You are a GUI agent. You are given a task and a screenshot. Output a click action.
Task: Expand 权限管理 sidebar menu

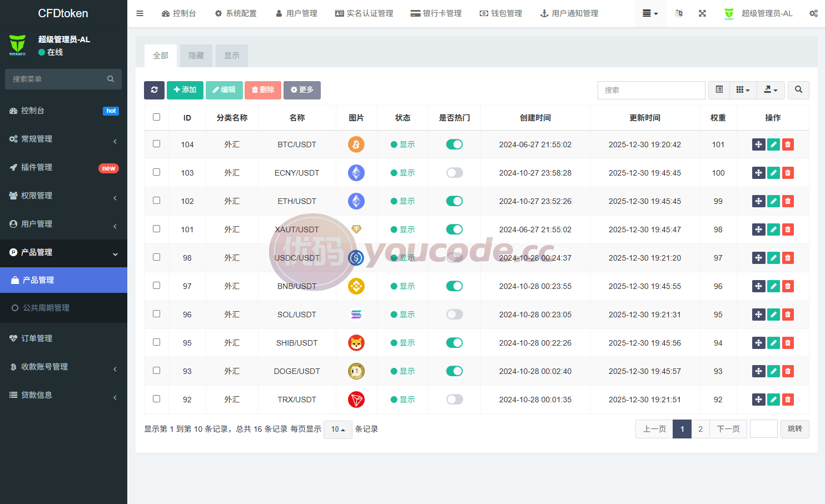click(x=63, y=196)
